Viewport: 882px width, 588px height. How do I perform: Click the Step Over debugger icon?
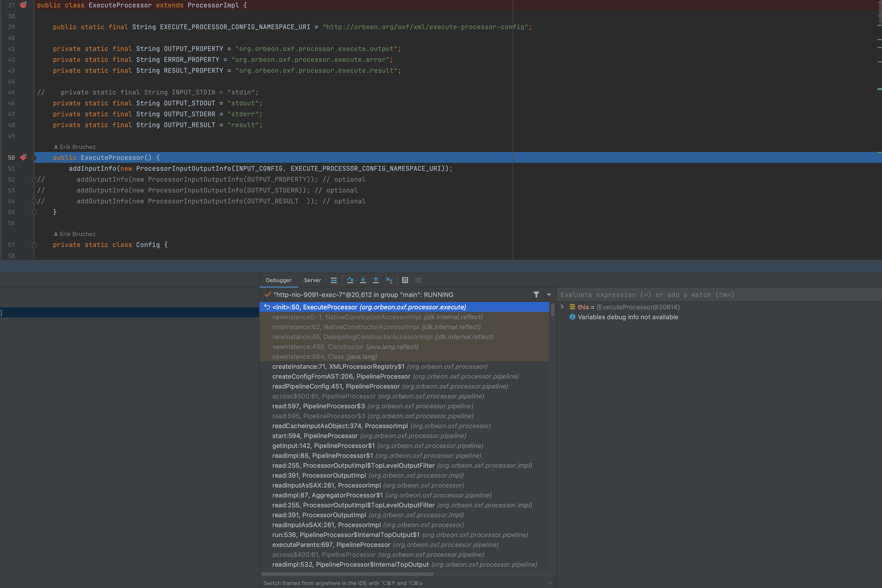point(350,280)
